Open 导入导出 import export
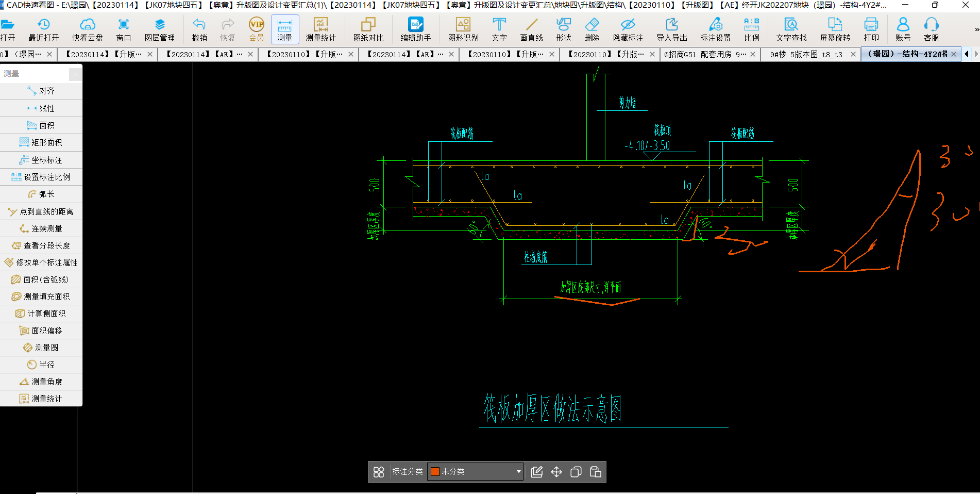The width and height of the screenshot is (980, 494). pos(672,30)
